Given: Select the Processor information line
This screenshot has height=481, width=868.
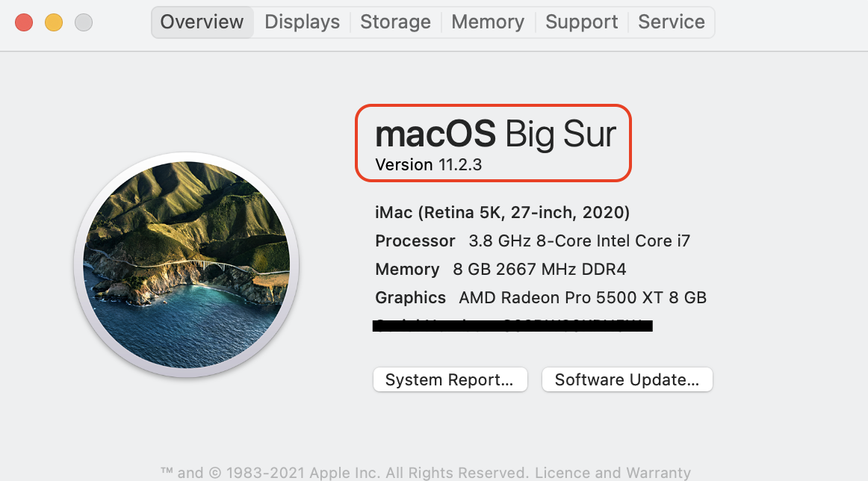Looking at the screenshot, I should (x=532, y=241).
